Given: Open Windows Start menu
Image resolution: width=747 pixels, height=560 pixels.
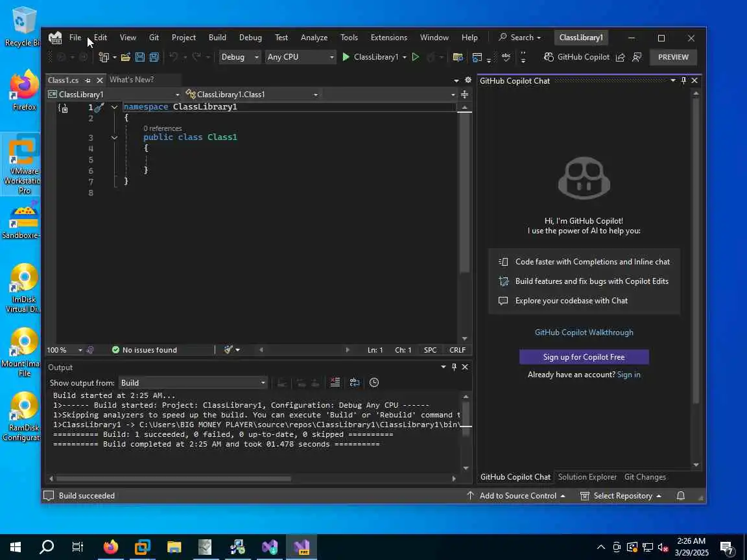Looking at the screenshot, I should pyautogui.click(x=16, y=546).
